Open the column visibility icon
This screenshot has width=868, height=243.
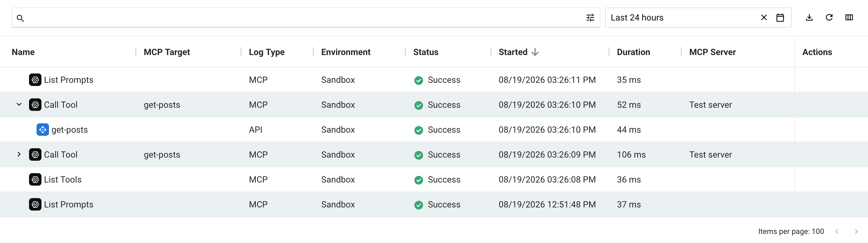pyautogui.click(x=849, y=18)
